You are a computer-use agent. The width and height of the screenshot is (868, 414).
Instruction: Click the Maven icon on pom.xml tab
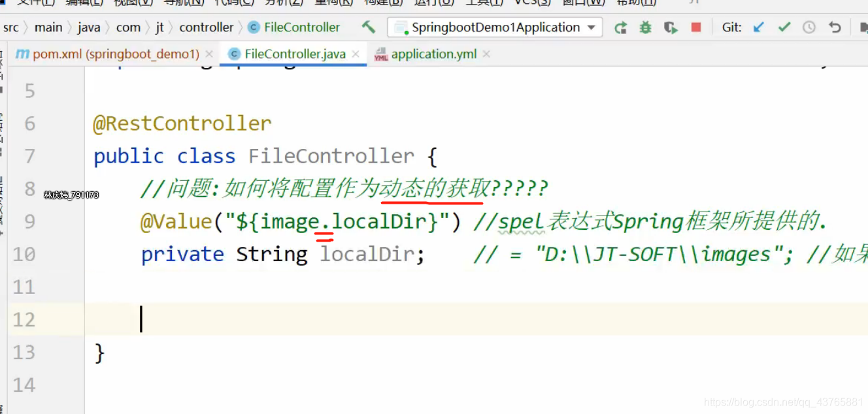pyautogui.click(x=23, y=54)
